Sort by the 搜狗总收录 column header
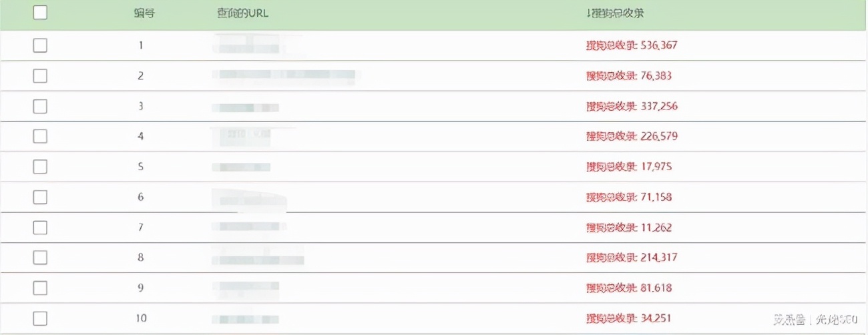The width and height of the screenshot is (868, 335). pos(615,13)
